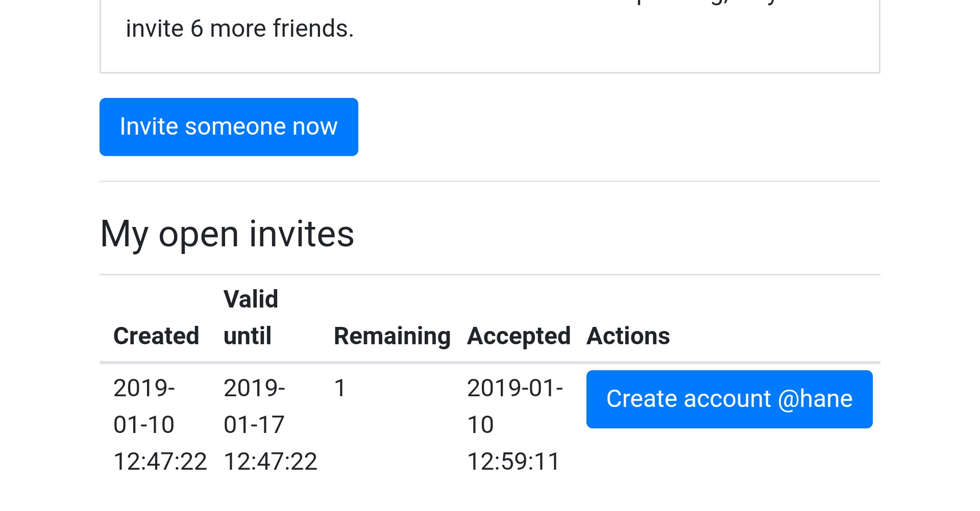Select the Created column header

click(x=156, y=336)
